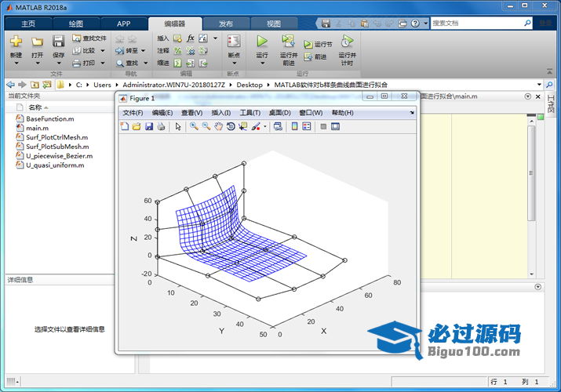
Task: Click Figure new figure icon
Action: tap(125, 126)
